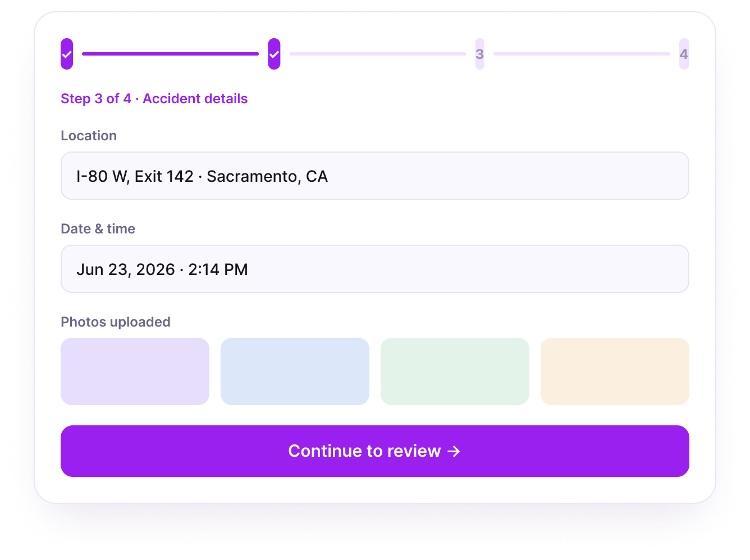Viewport: 750px width, 560px height.
Task: Click the filled purple progress line segment
Action: (x=171, y=54)
